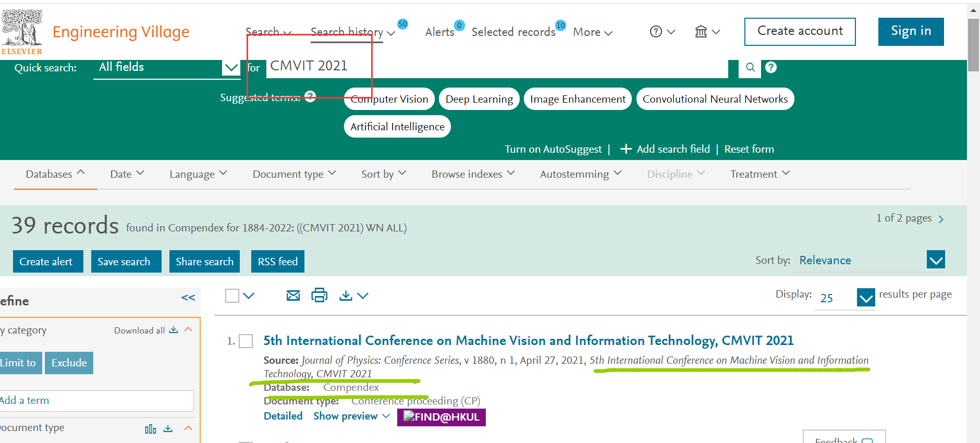Open Selected records in header
980x443 pixels.
point(513,32)
